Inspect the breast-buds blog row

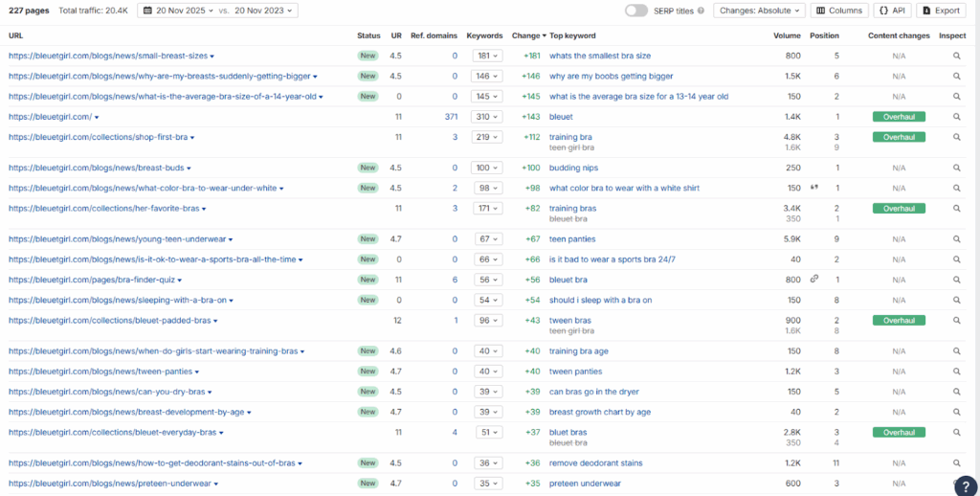(956, 169)
